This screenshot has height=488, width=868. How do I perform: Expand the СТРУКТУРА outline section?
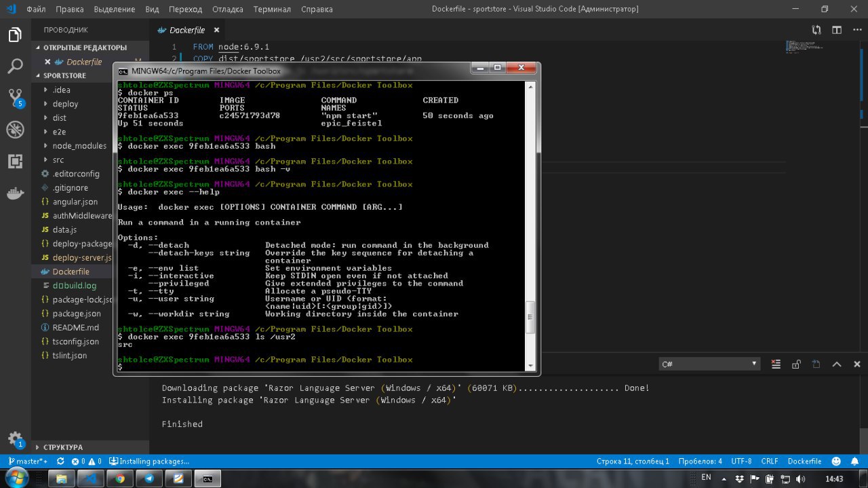pos(90,447)
